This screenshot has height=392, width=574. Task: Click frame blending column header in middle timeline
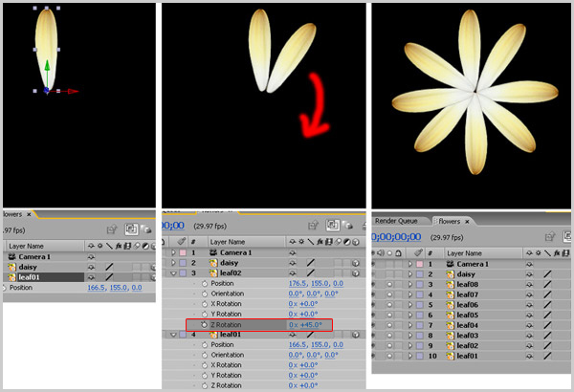pyautogui.click(x=328, y=242)
